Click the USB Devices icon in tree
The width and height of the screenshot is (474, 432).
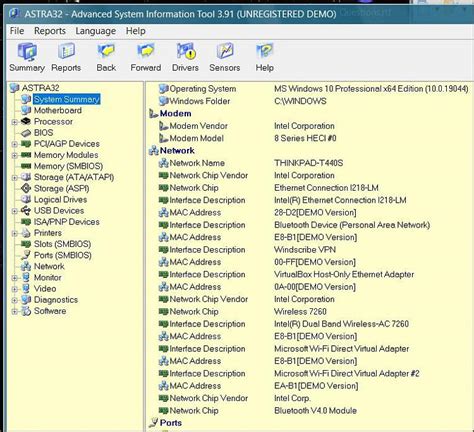[26, 211]
